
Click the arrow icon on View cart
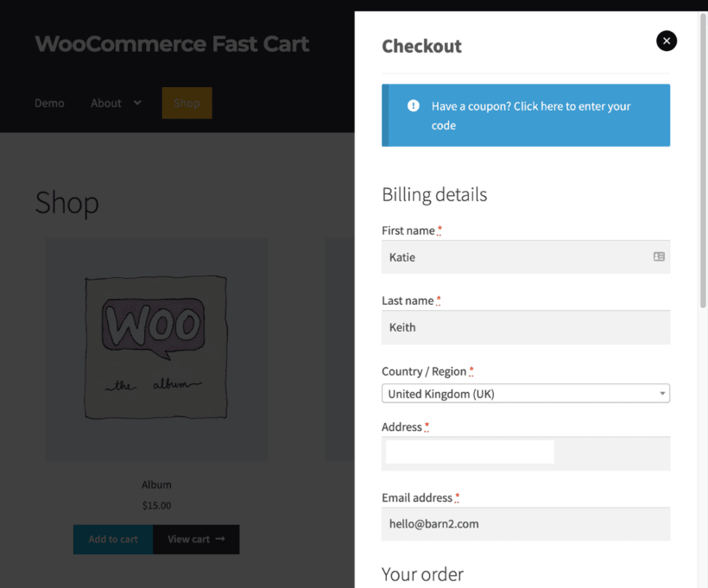[220, 539]
